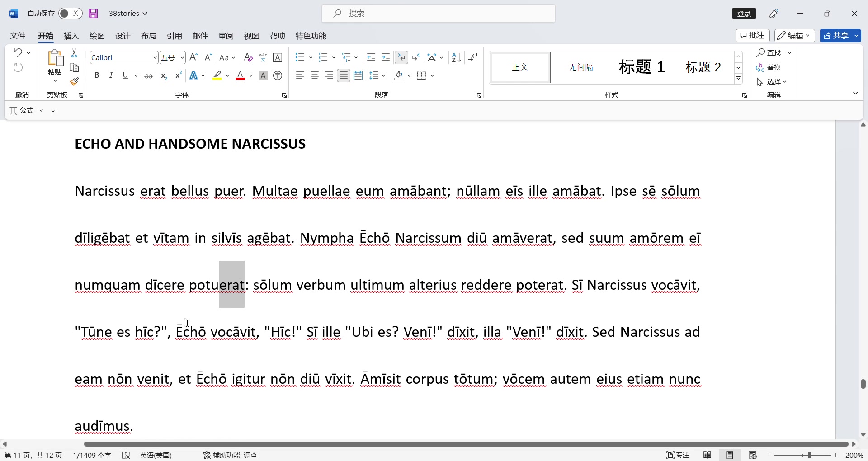This screenshot has height=461, width=868.
Task: Click the 登录 sign-in button
Action: pos(744,14)
